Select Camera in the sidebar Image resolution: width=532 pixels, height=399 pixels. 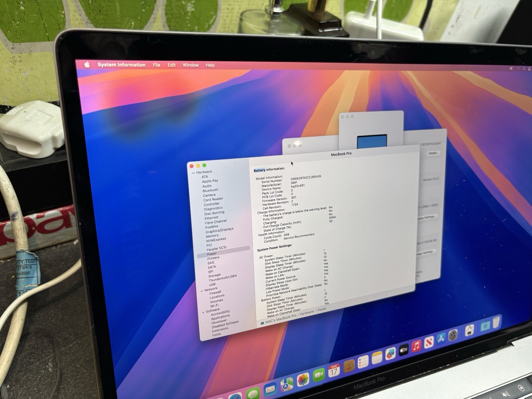(209, 195)
